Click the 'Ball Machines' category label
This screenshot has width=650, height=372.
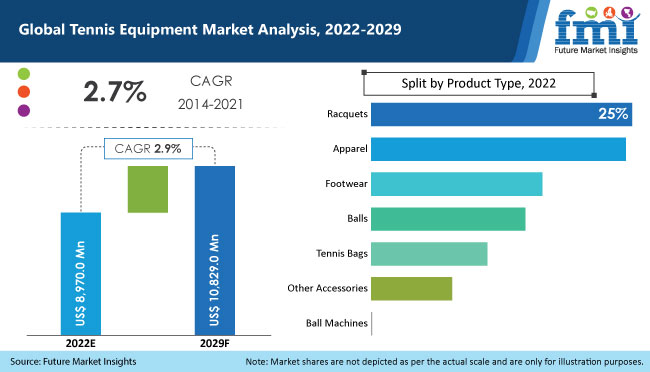coord(337,323)
